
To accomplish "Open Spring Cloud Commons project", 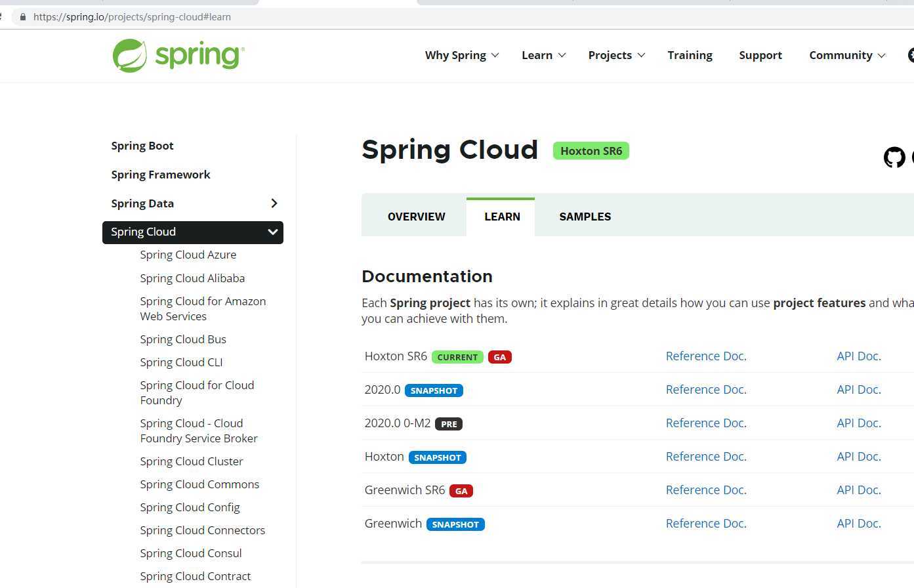I will 199,484.
